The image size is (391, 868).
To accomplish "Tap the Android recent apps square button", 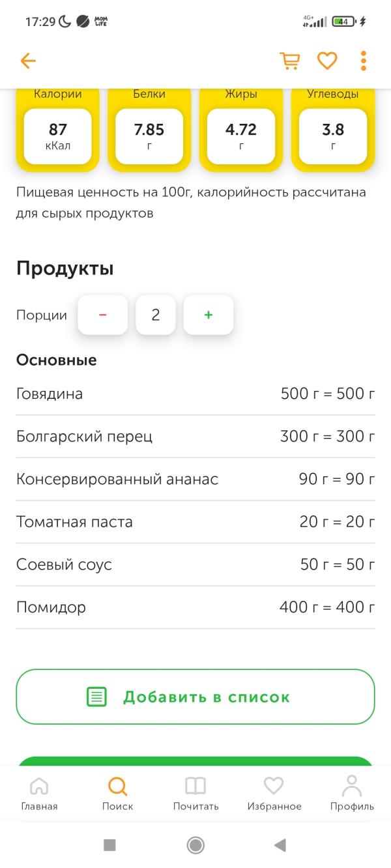I will click(109, 845).
